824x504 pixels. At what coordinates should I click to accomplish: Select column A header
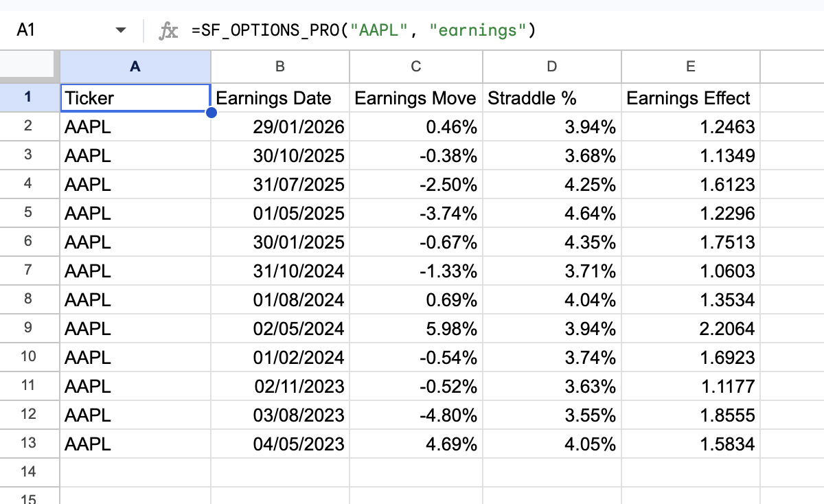tap(135, 66)
